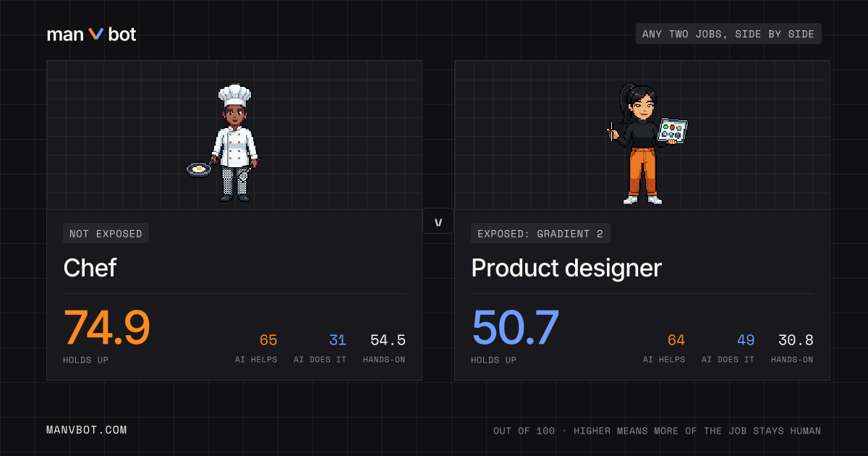Open the manvbot.com link in the footer
This screenshot has height=456, width=868.
[87, 430]
